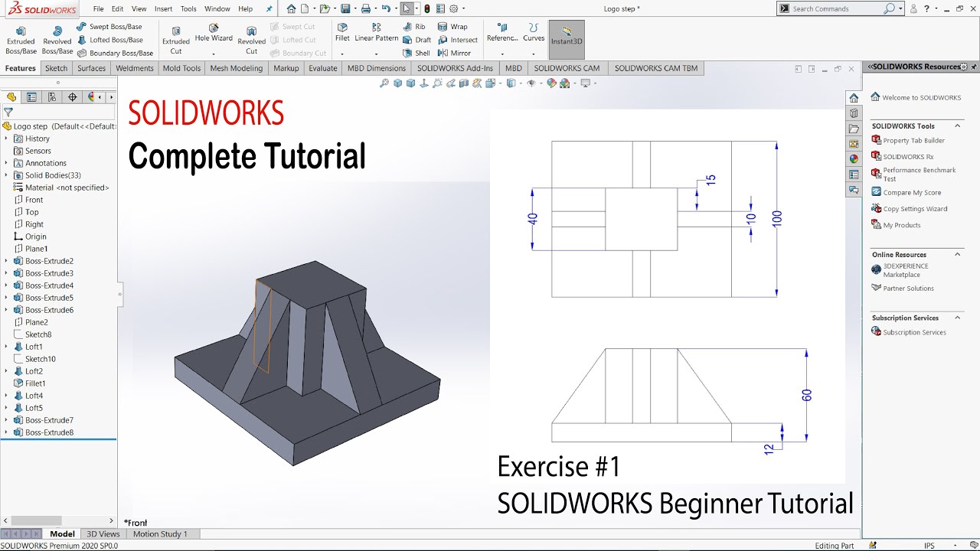Select the Front plane in tree

(x=28, y=200)
